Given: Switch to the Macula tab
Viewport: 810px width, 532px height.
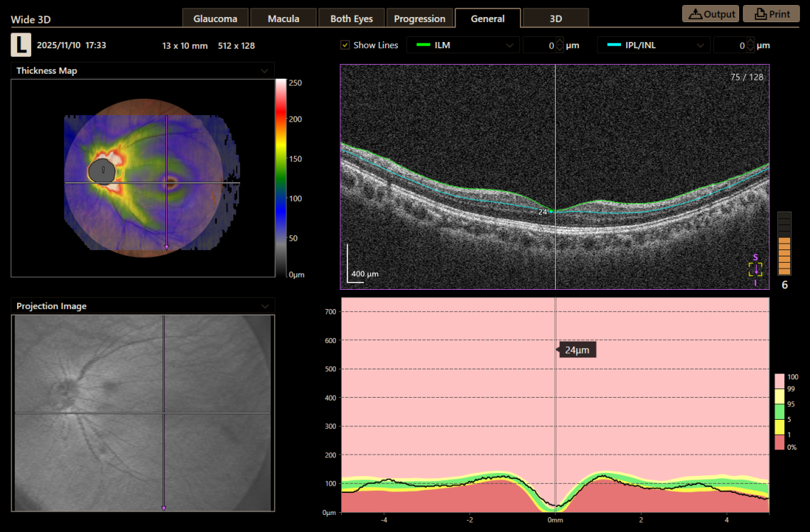Looking at the screenshot, I should pos(283,18).
